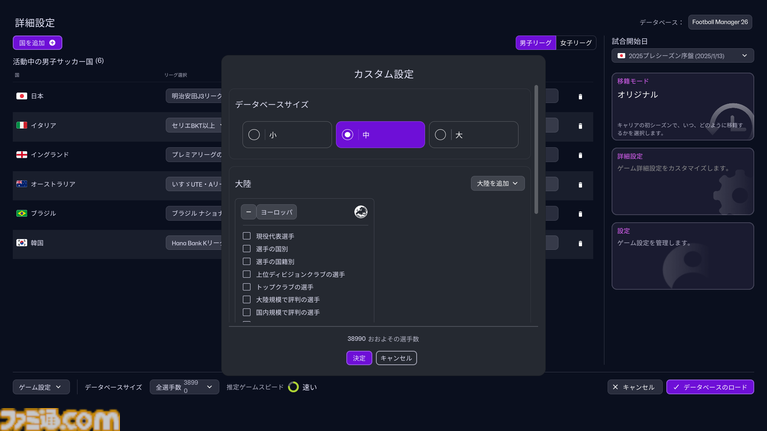Screen dimensions: 767x431
Task: Click the custom settings dialog scrollbar
Action: click(x=537, y=150)
